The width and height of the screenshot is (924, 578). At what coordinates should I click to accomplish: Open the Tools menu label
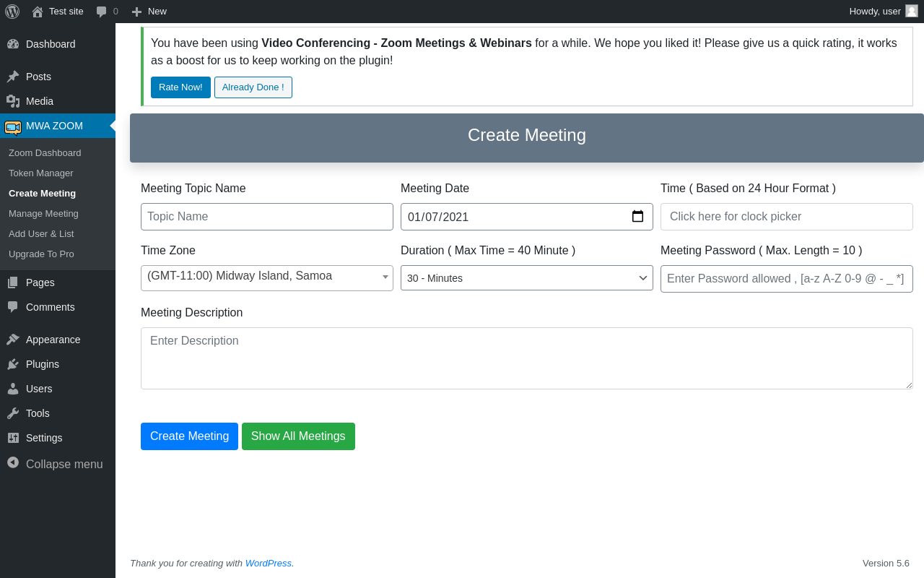[x=38, y=413]
